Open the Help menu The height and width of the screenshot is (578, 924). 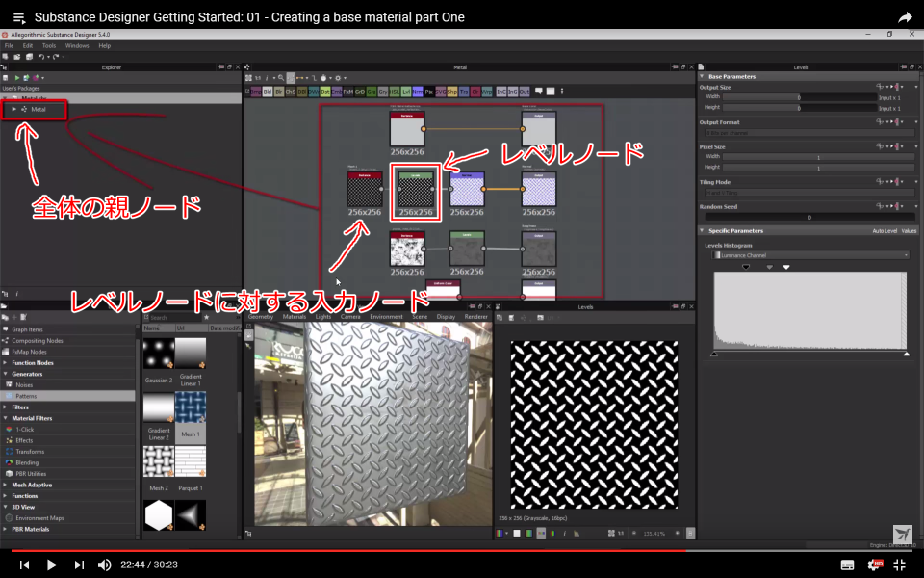point(104,45)
